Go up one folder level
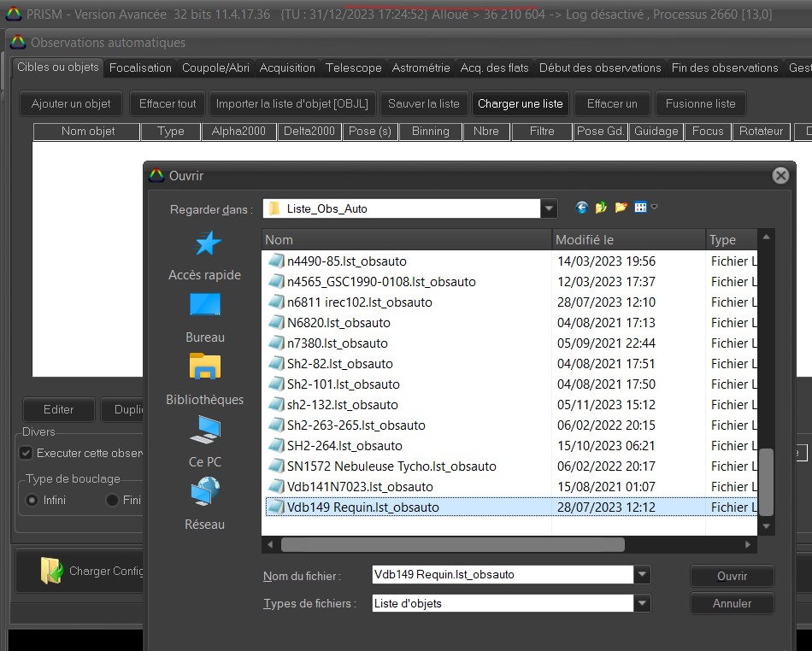 [x=602, y=208]
